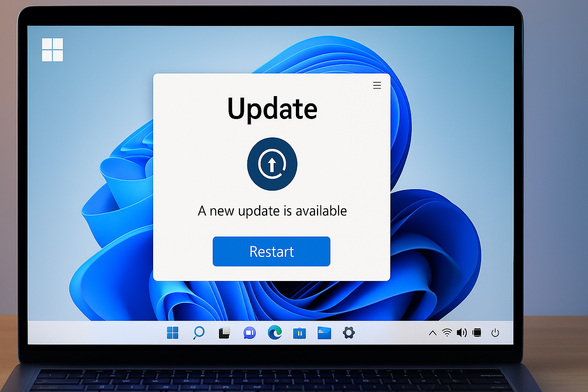Image resolution: width=588 pixels, height=392 pixels.
Task: Click the circular update arrow icon
Action: click(x=272, y=164)
